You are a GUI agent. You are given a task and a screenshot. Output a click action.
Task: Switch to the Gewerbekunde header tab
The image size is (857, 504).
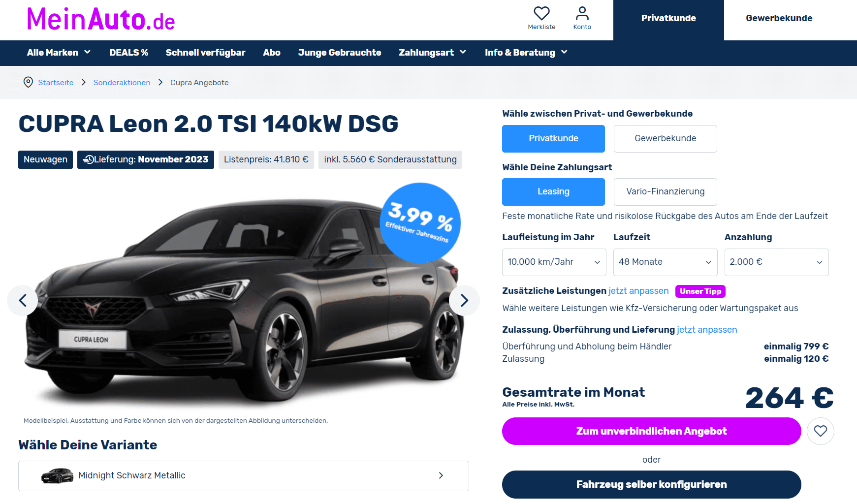point(779,19)
